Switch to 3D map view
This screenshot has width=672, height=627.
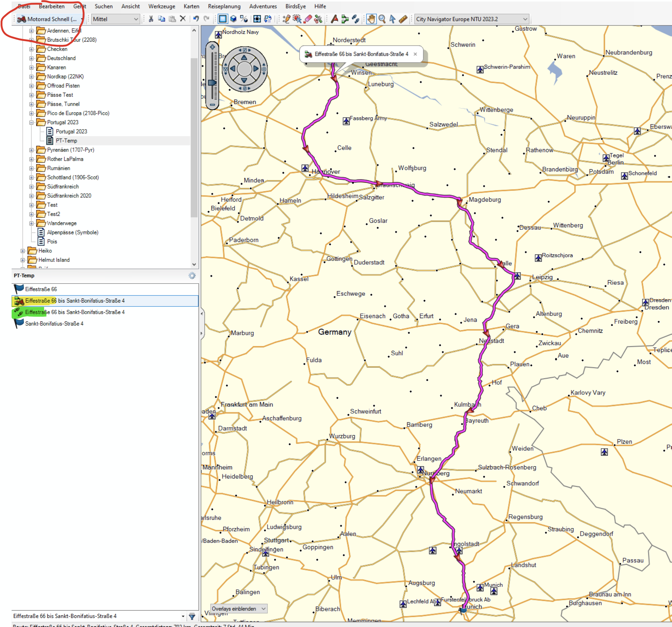[x=233, y=19]
